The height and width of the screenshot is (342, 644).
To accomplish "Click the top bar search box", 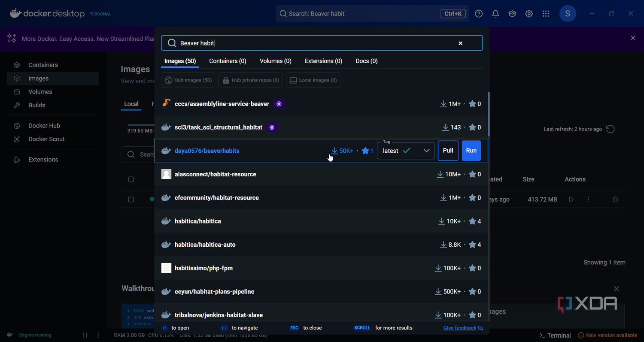I will 372,14.
